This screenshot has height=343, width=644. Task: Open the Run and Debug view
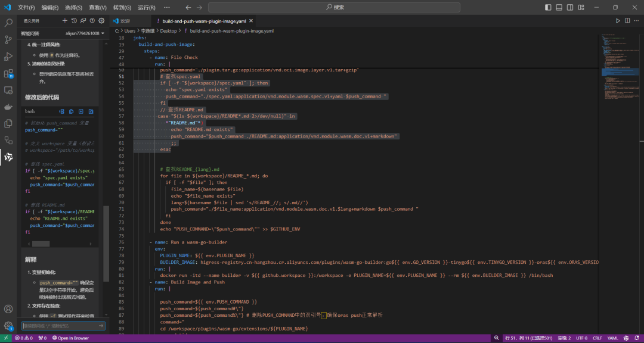[x=8, y=57]
